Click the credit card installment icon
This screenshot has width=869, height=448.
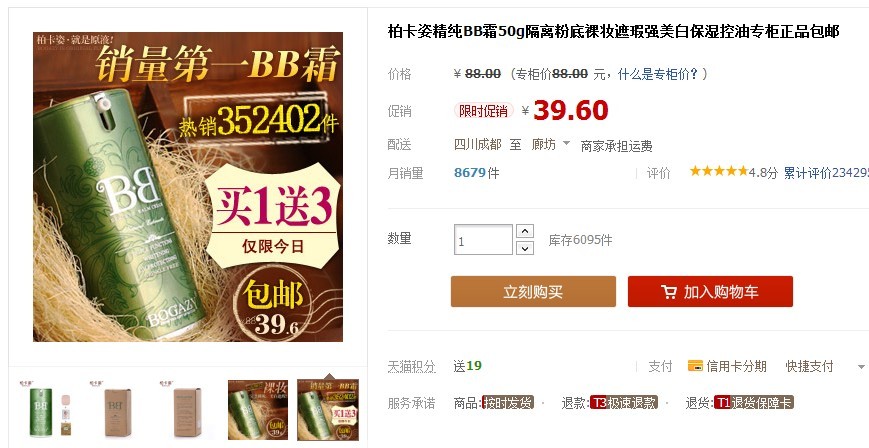click(x=695, y=366)
